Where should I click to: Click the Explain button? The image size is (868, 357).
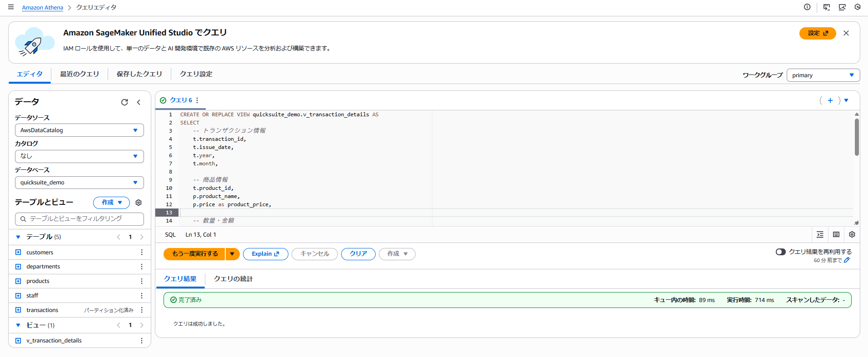click(265, 254)
